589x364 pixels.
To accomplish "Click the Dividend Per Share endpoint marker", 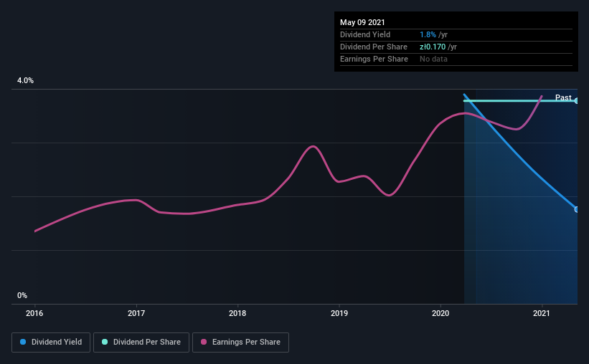I will 576,101.
